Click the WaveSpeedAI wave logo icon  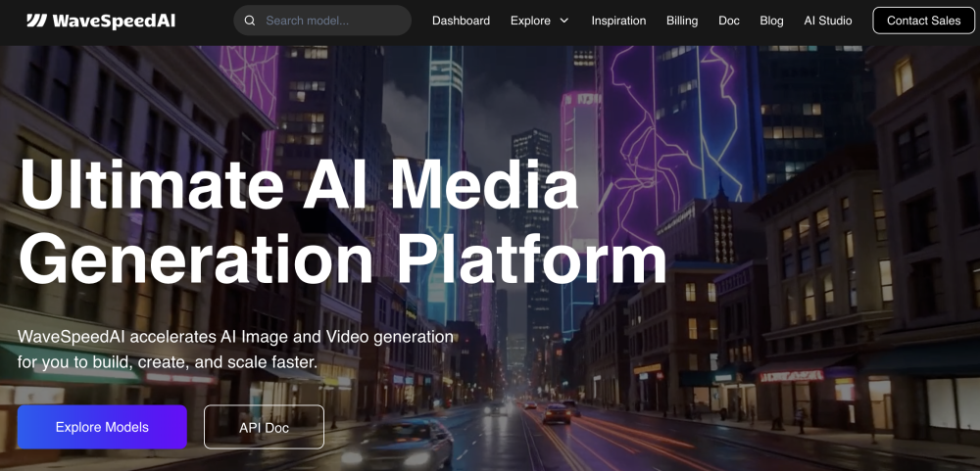coord(36,21)
